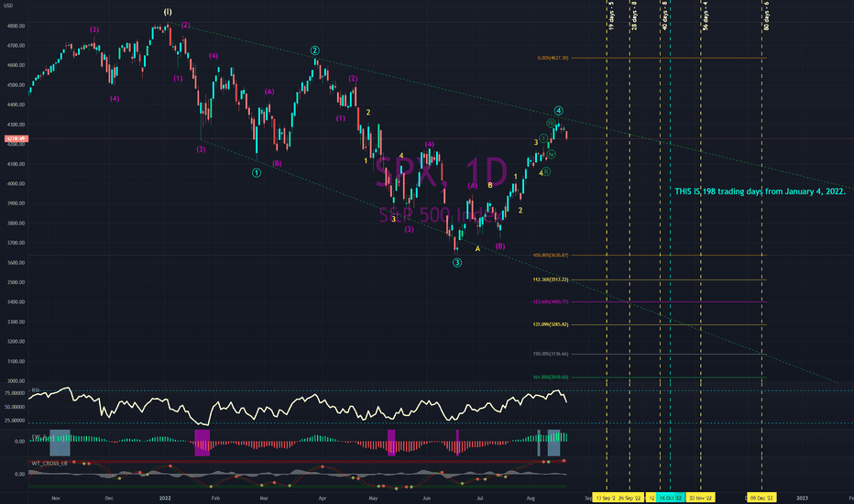Select the 0.00%(4637.30) Fibonacci level label
The image size is (854, 504).
tap(553, 58)
